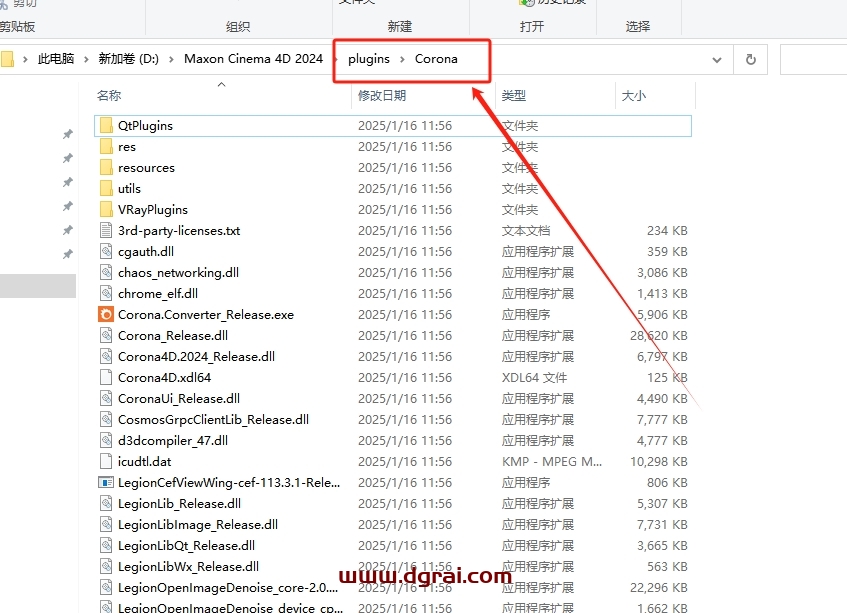
Task: Click the CoronaUi_Release.dll file icon
Action: click(x=106, y=399)
